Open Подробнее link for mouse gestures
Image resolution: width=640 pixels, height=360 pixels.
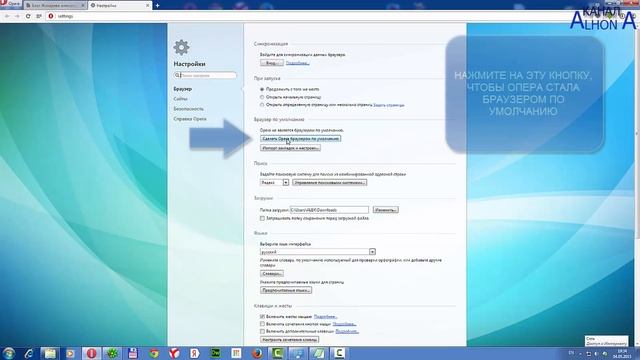pyautogui.click(x=325, y=316)
